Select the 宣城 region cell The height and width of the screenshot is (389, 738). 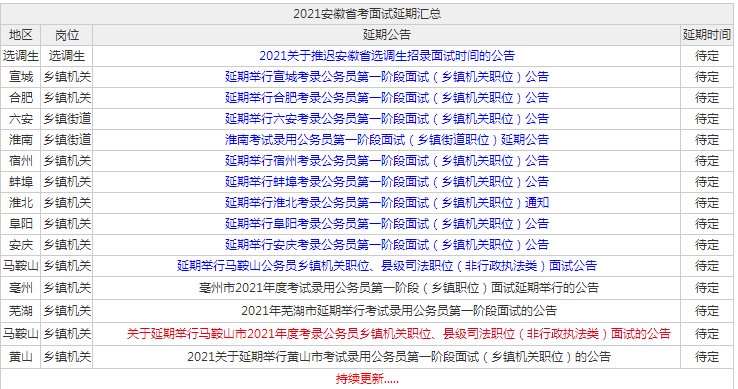21,77
